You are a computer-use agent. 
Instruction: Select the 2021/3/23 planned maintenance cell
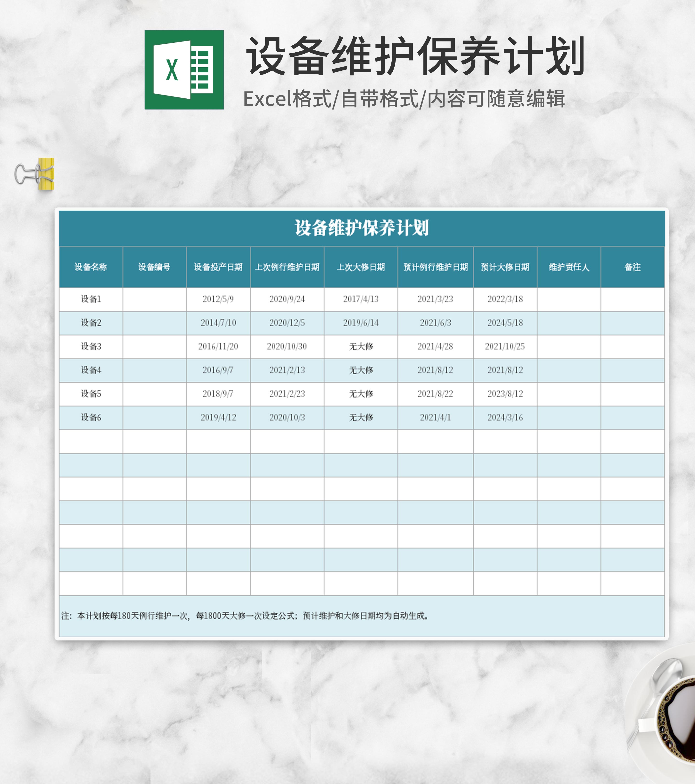pos(435,299)
